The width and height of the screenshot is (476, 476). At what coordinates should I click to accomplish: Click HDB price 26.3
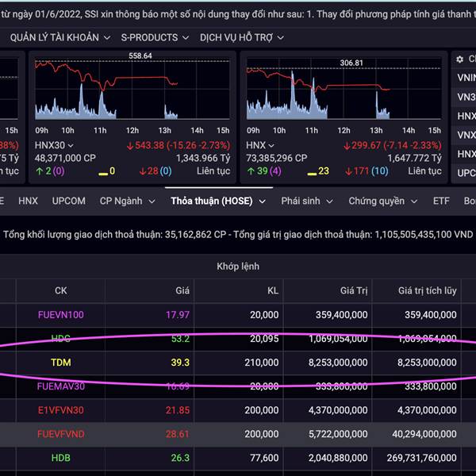pyautogui.click(x=180, y=458)
